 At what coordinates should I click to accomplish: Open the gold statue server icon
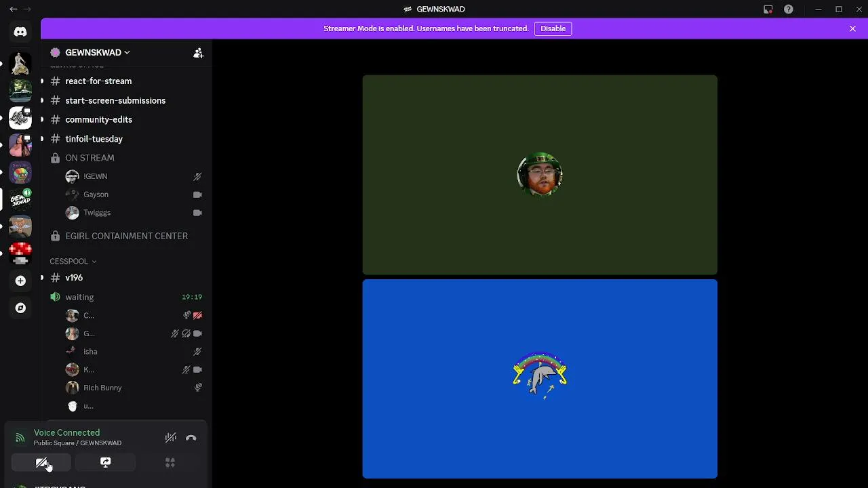click(20, 64)
